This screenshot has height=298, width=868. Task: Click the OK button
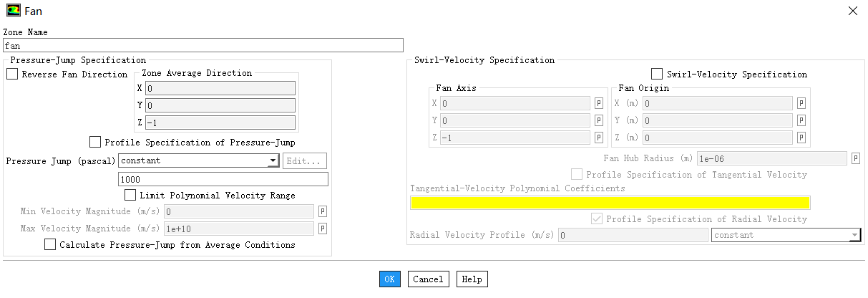click(390, 279)
